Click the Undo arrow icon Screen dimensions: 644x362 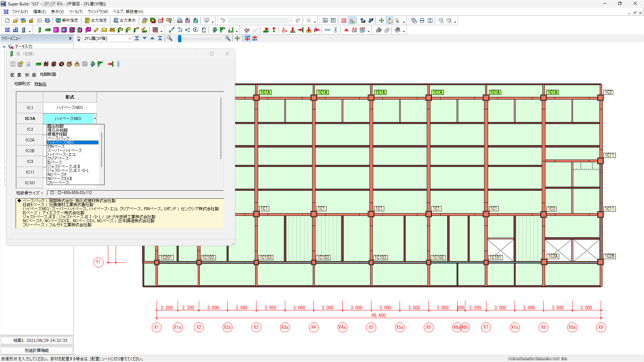tap(223, 20)
